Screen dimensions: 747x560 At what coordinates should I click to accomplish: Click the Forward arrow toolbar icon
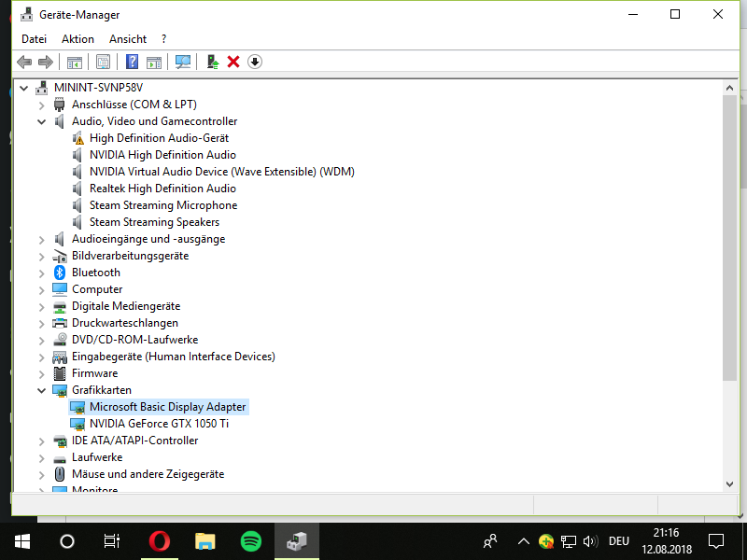click(46, 62)
